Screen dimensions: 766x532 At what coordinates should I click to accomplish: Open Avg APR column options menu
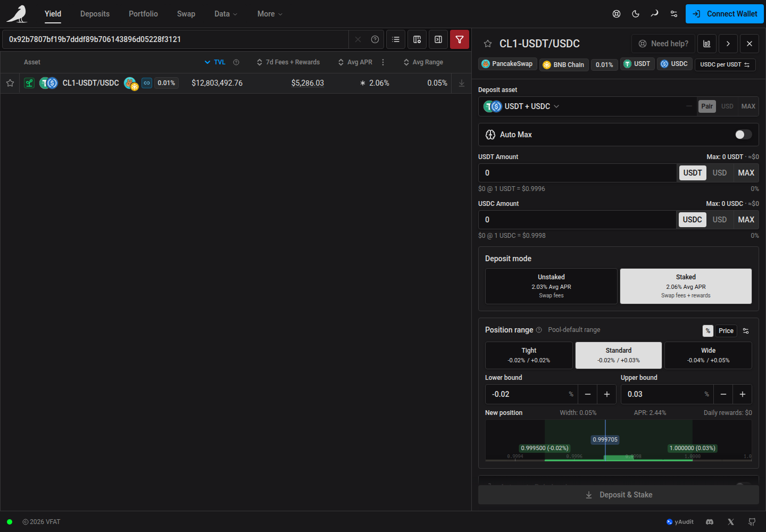click(x=383, y=62)
